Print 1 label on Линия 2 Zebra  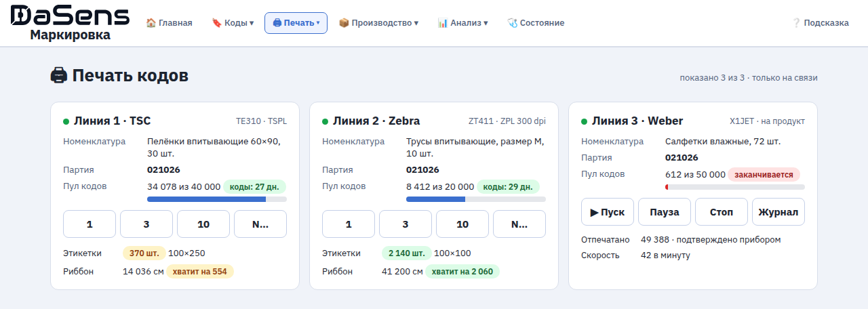click(349, 224)
